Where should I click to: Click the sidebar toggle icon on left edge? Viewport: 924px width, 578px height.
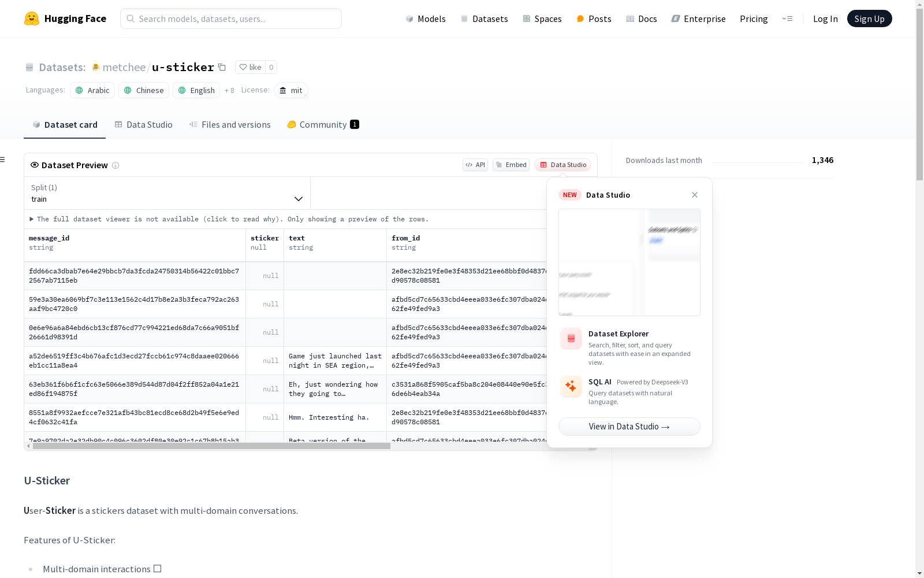(x=2, y=160)
